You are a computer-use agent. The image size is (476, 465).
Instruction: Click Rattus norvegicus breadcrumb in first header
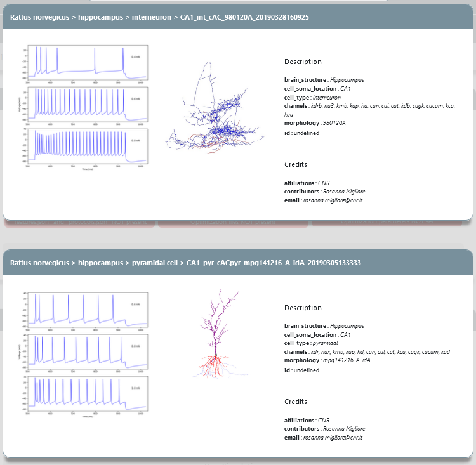click(x=39, y=17)
